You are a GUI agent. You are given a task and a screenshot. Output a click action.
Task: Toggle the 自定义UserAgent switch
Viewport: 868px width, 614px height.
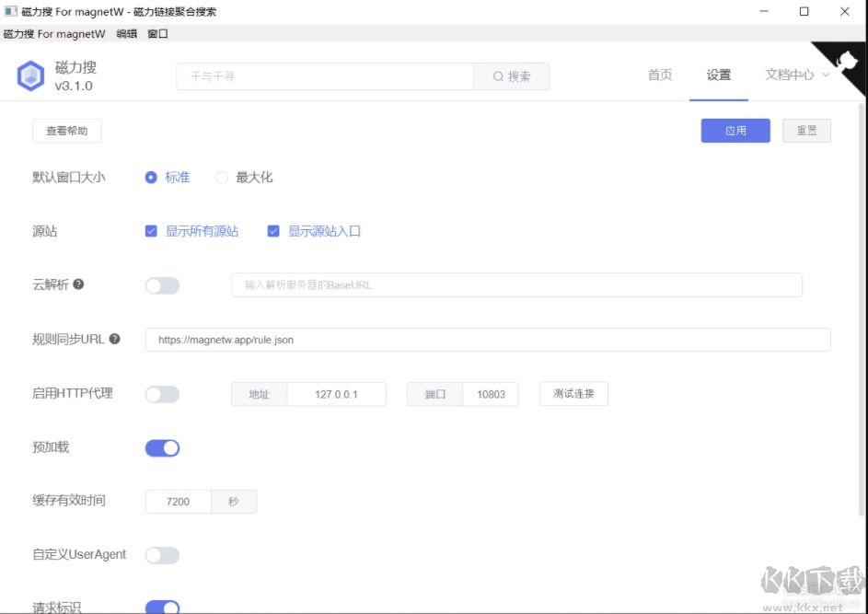tap(162, 555)
